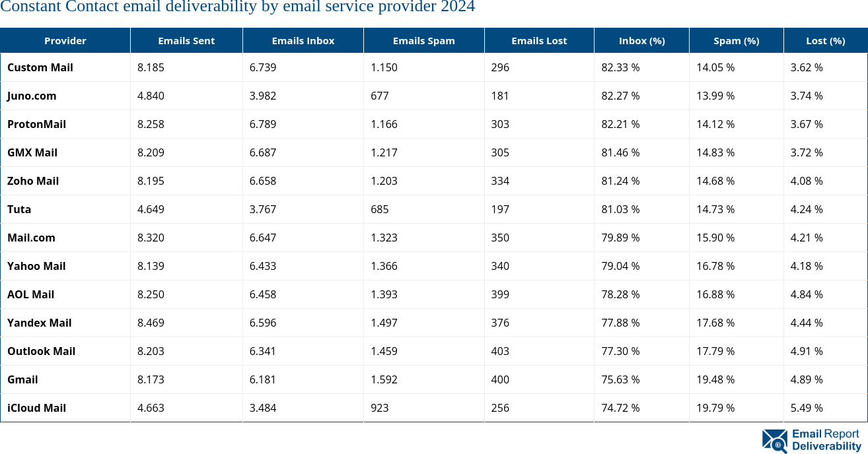The image size is (868, 454).
Task: Click Zoho Mail's spam percentage 14.68 %
Action: tap(715, 181)
